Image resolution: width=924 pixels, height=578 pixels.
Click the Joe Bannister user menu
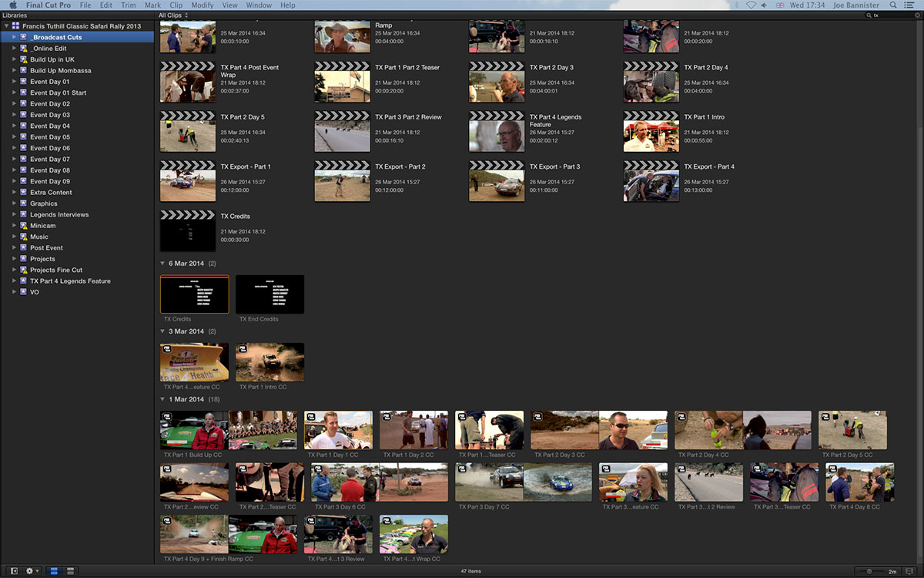point(855,5)
